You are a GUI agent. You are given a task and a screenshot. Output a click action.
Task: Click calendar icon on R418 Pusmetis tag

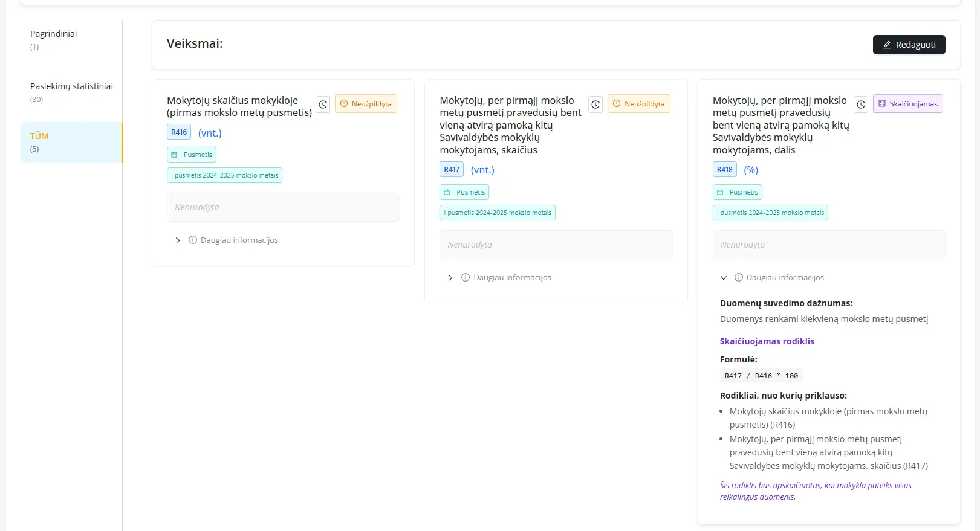pos(720,192)
